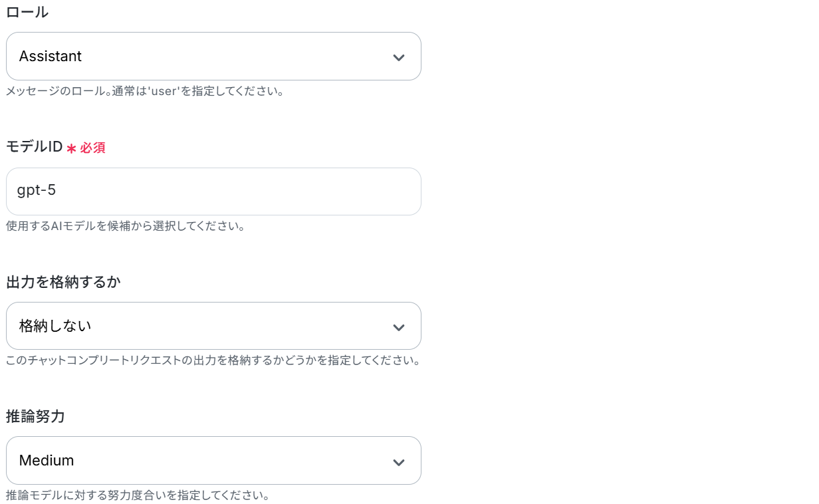
Task: Click the gpt-5 text in the model box
Action: click(38, 191)
